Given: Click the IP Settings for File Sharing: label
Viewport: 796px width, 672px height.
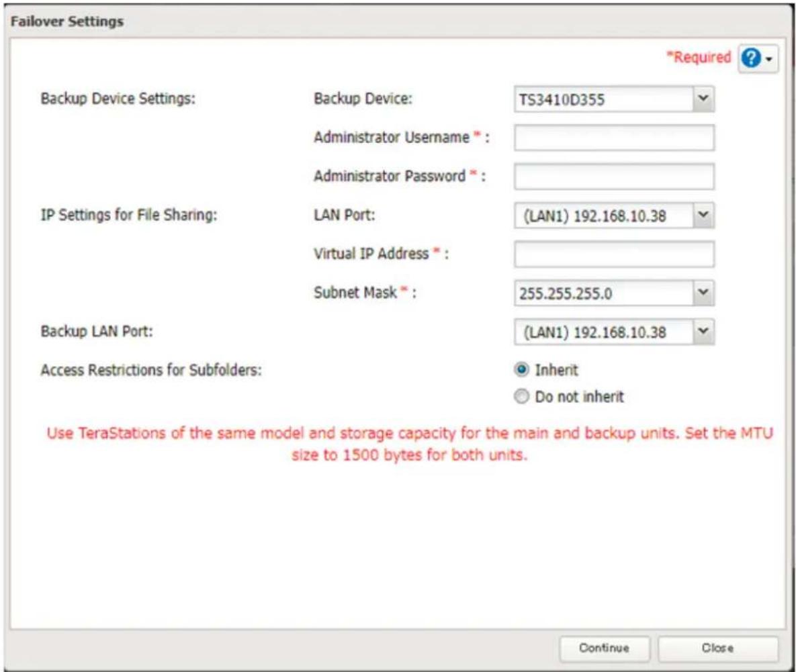Looking at the screenshot, I should [128, 215].
